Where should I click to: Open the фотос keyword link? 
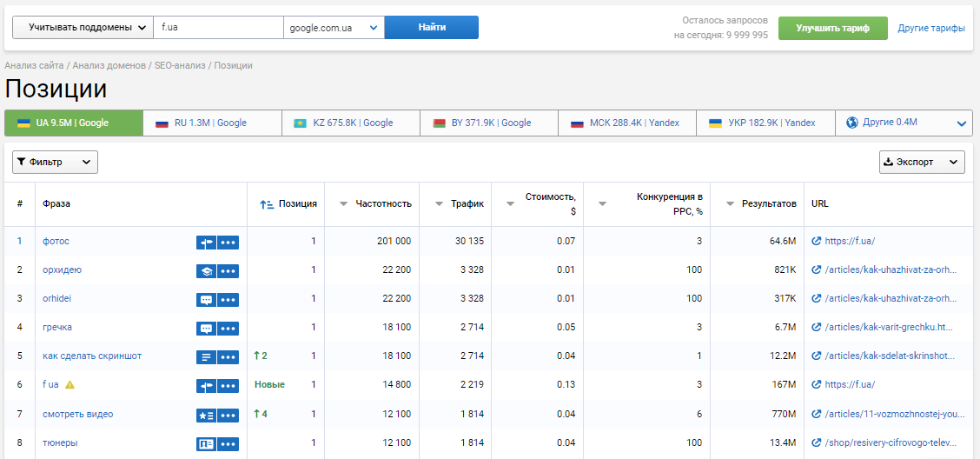(x=56, y=241)
